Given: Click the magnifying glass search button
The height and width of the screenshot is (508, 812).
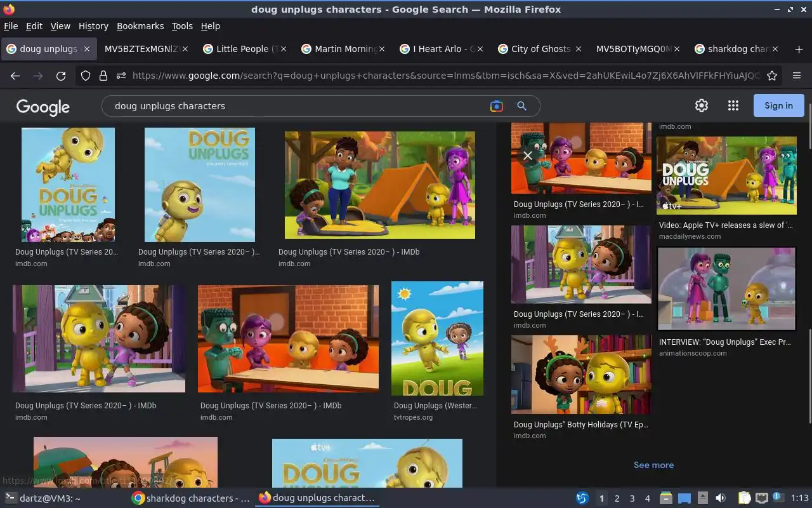Looking at the screenshot, I should pyautogui.click(x=521, y=106).
